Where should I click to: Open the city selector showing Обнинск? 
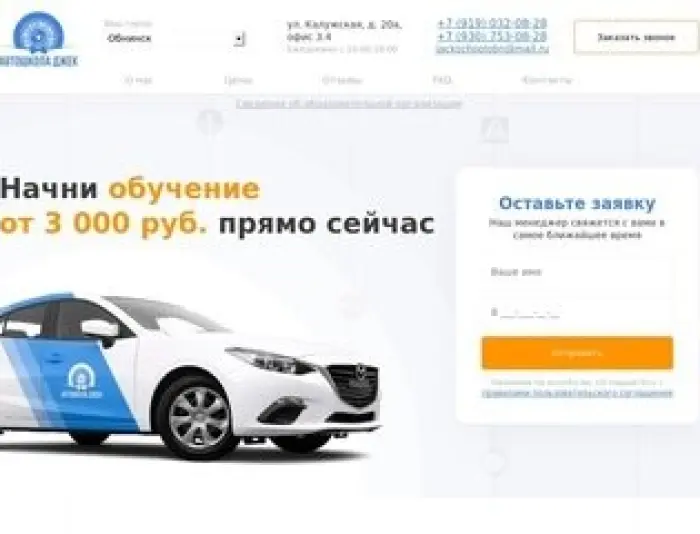pos(175,38)
